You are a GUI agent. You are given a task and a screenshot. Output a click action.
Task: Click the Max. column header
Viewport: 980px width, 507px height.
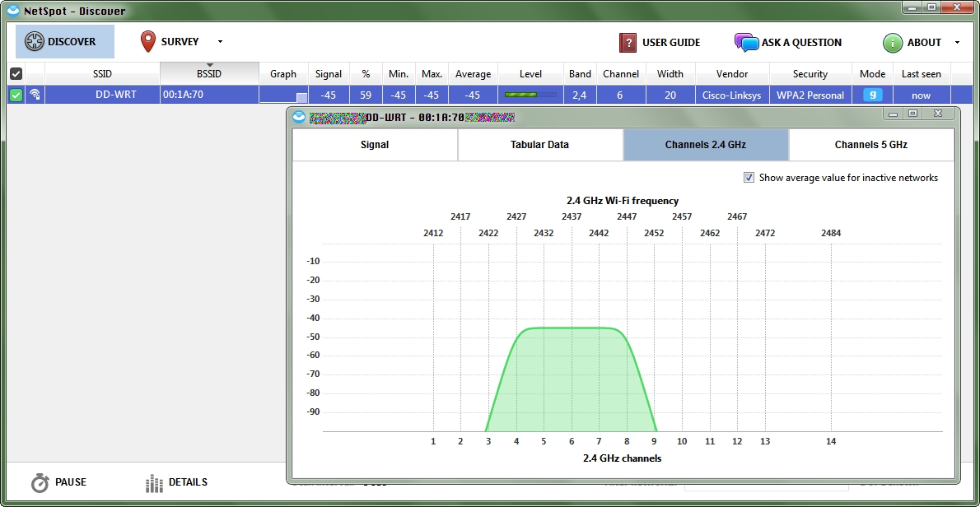(432, 74)
